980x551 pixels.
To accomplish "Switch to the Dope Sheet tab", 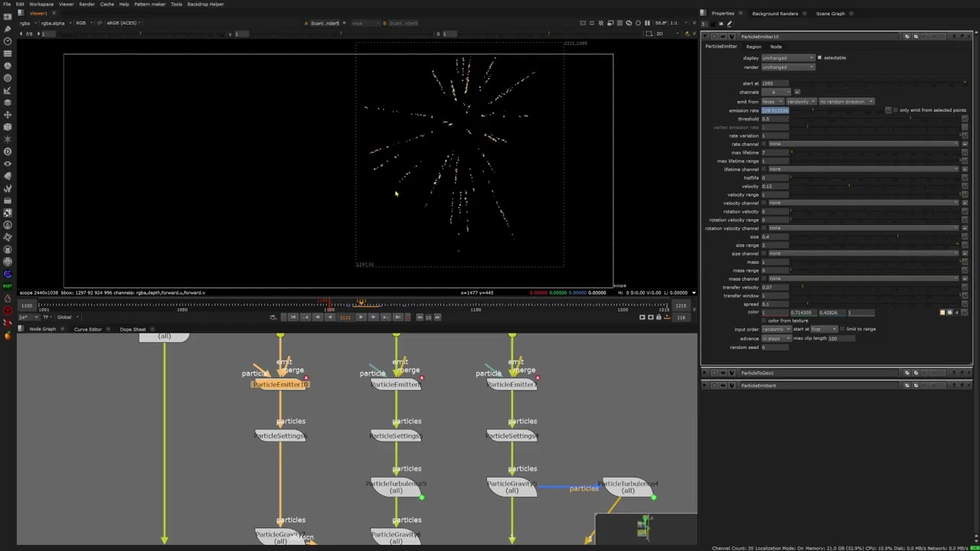I will (132, 329).
